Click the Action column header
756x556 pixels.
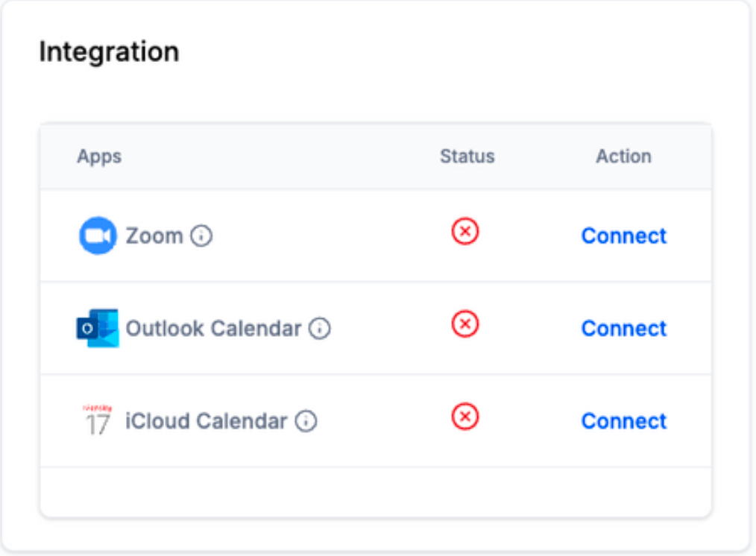click(624, 156)
